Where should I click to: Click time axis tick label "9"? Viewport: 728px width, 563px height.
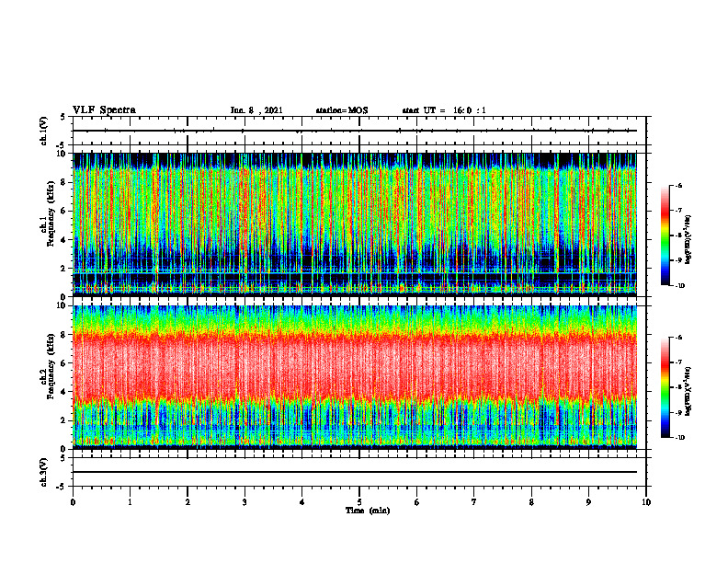588,502
